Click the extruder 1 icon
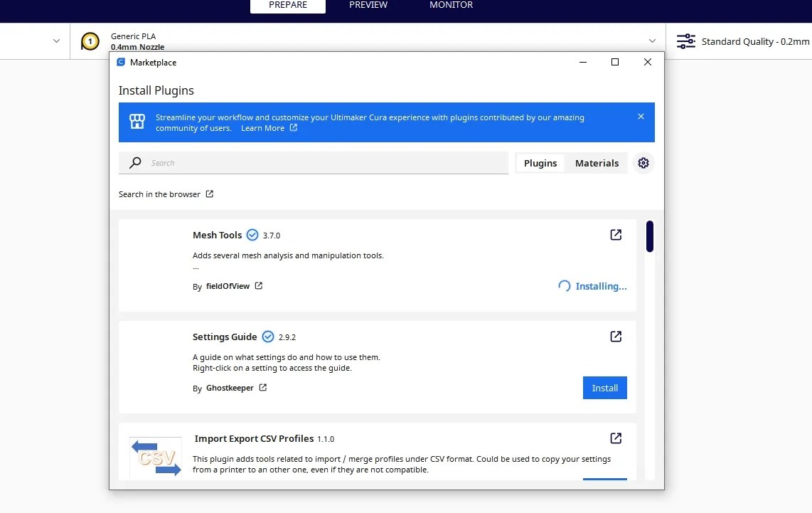 click(90, 41)
